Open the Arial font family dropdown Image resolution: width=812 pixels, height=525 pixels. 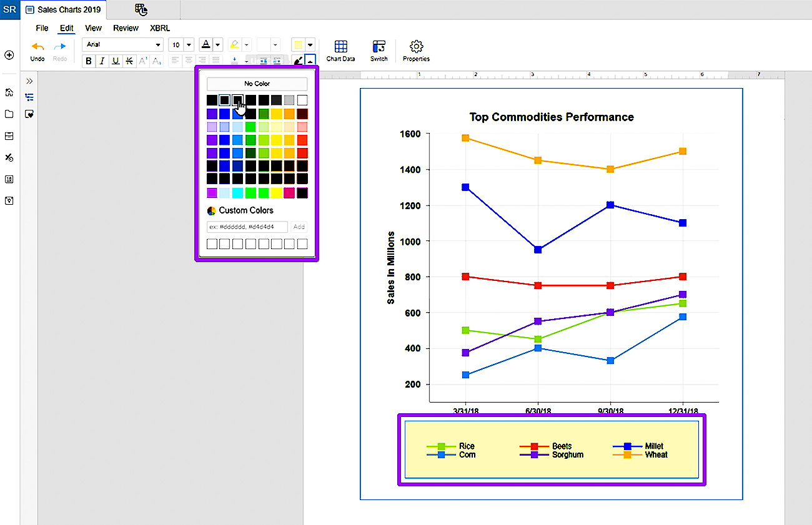122,45
